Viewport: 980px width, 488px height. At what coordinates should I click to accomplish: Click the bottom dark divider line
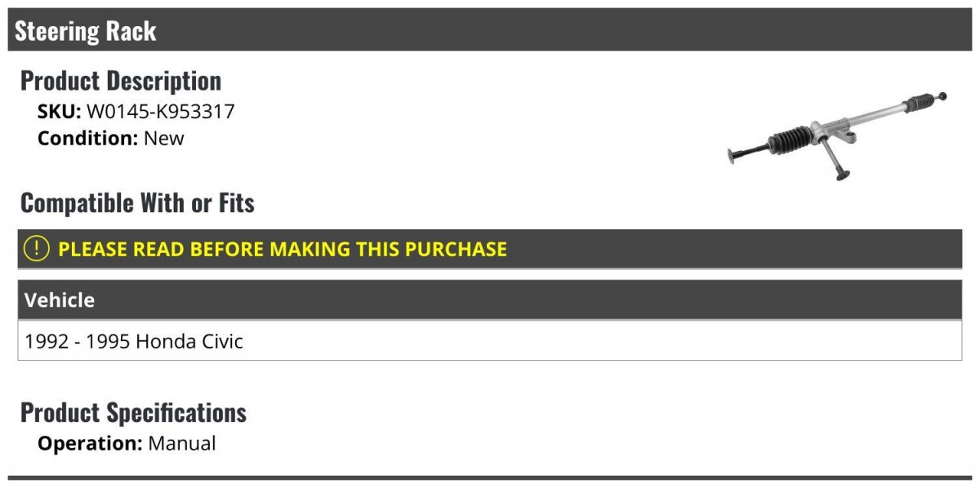[490, 477]
